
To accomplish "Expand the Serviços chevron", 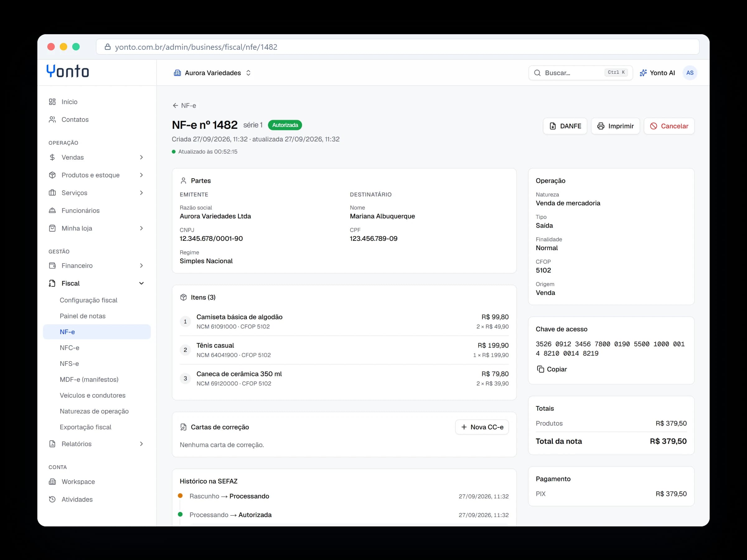I will click(x=142, y=193).
